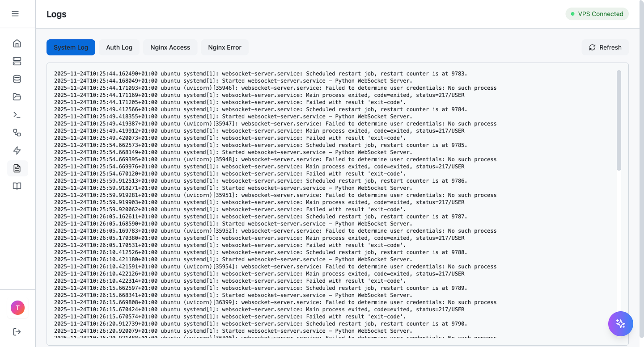Open the quick actions lightning icon
Screen dimensions: 644x347
(17, 151)
